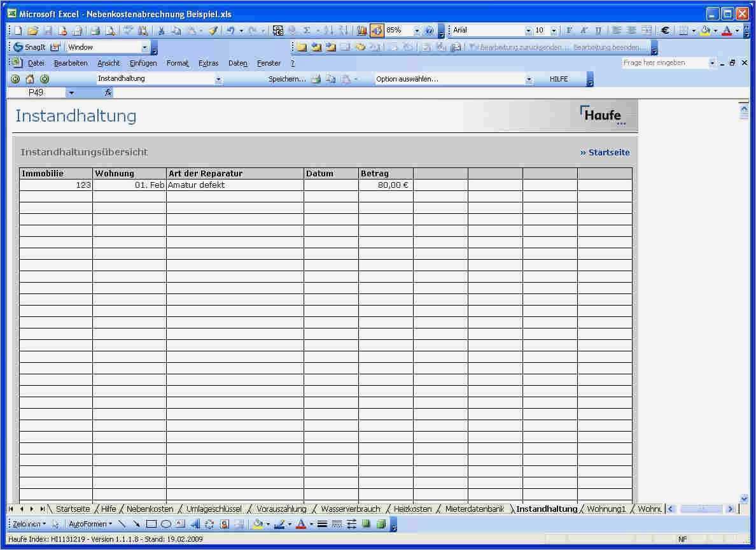Cut selection with scissors icon
This screenshot has width=756, height=550.
click(162, 31)
